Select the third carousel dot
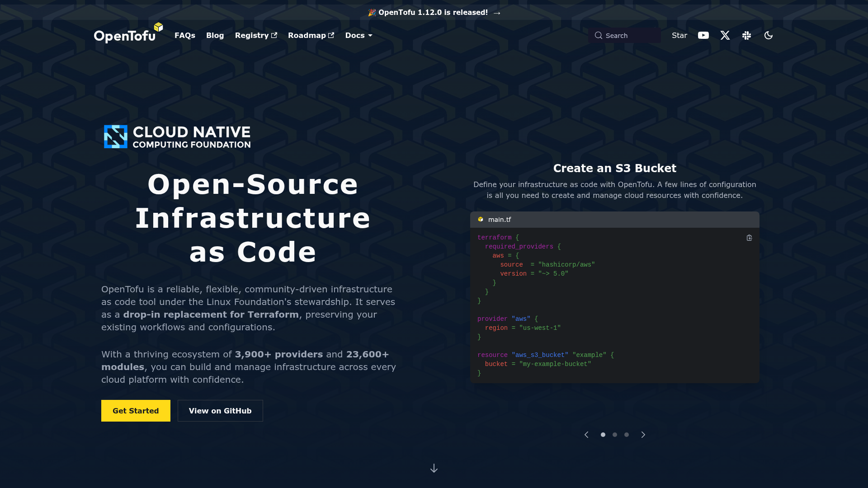 [627, 435]
